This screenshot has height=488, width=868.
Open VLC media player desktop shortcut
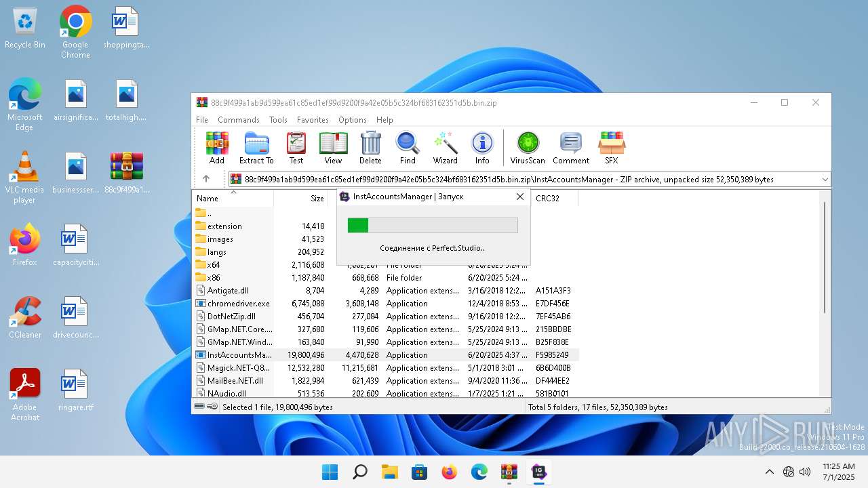25,177
